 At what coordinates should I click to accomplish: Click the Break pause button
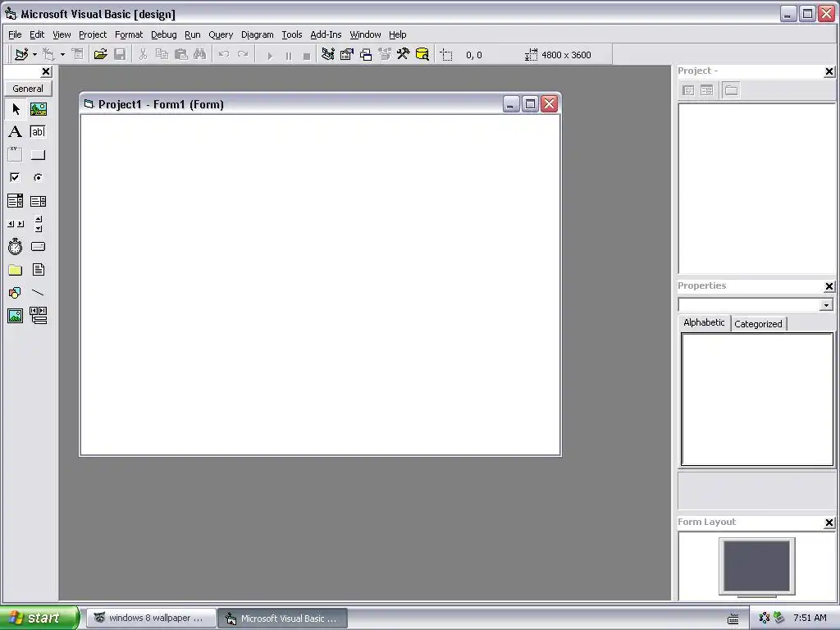[x=289, y=56]
